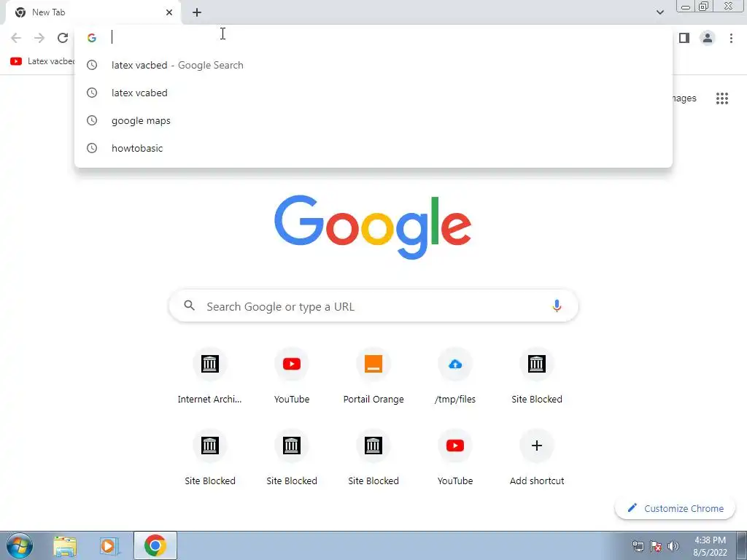Reload the page with refresh icon

(x=63, y=38)
